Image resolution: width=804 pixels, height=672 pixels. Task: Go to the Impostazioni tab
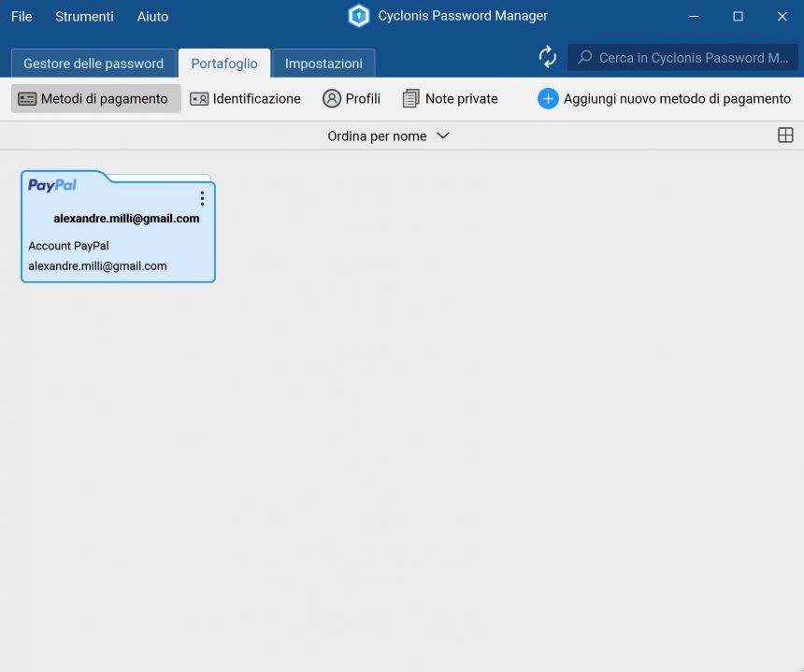(x=323, y=63)
